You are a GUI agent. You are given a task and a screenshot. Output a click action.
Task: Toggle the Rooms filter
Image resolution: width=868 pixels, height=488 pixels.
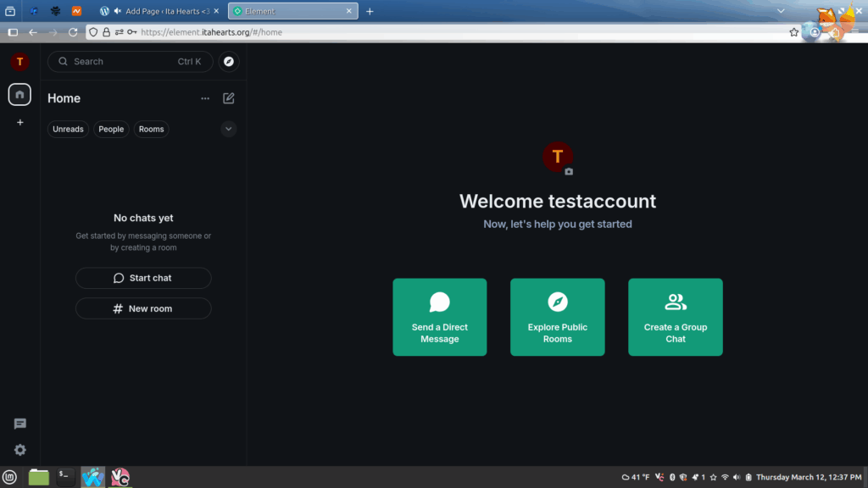click(151, 130)
